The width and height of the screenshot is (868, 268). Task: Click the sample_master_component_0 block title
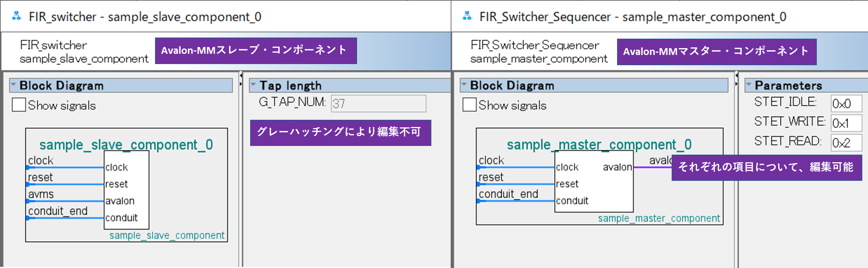599,144
